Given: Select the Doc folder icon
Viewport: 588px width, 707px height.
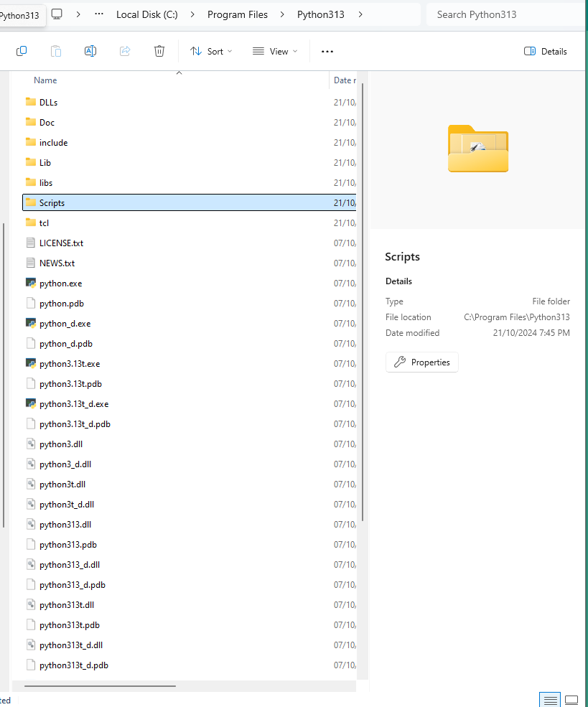Looking at the screenshot, I should pos(31,122).
